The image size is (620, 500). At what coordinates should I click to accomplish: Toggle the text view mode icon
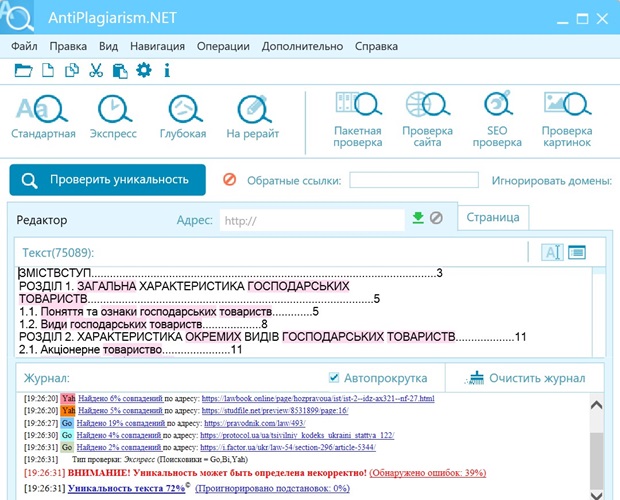tap(552, 253)
